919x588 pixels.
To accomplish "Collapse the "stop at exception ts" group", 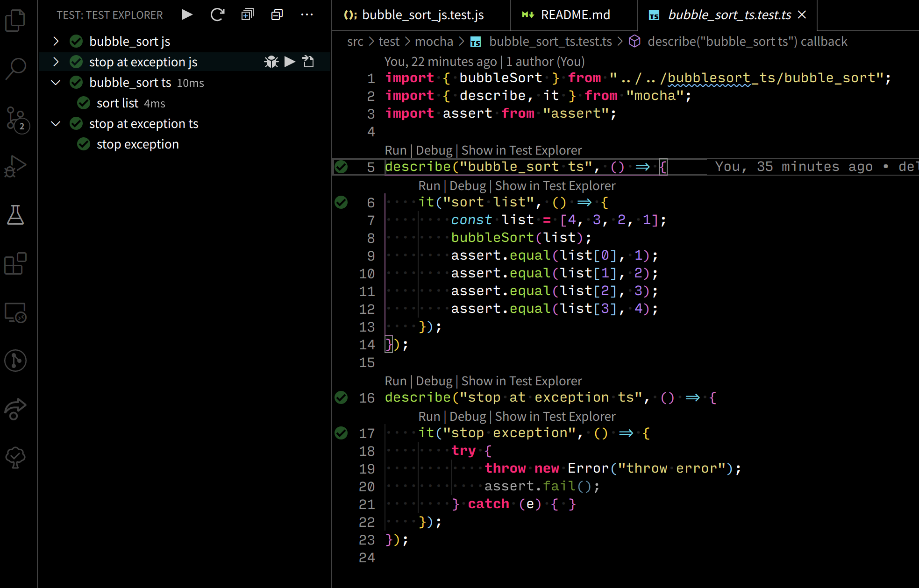I will [x=56, y=123].
